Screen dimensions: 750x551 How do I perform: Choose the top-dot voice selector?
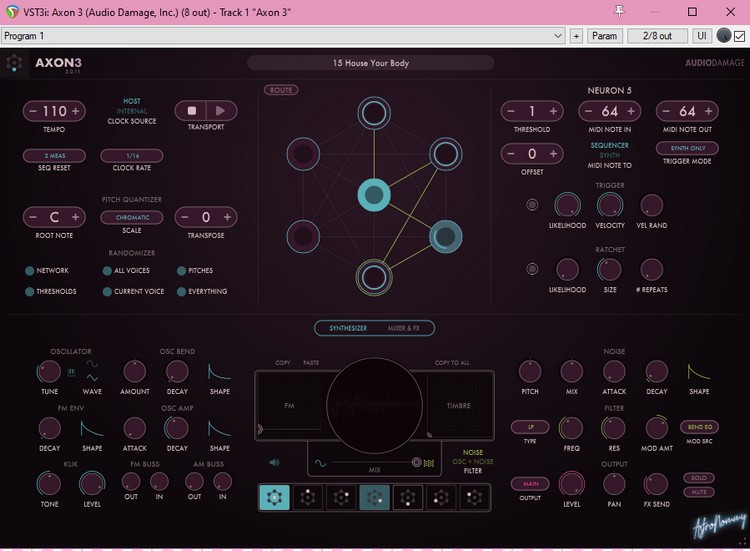tap(308, 497)
